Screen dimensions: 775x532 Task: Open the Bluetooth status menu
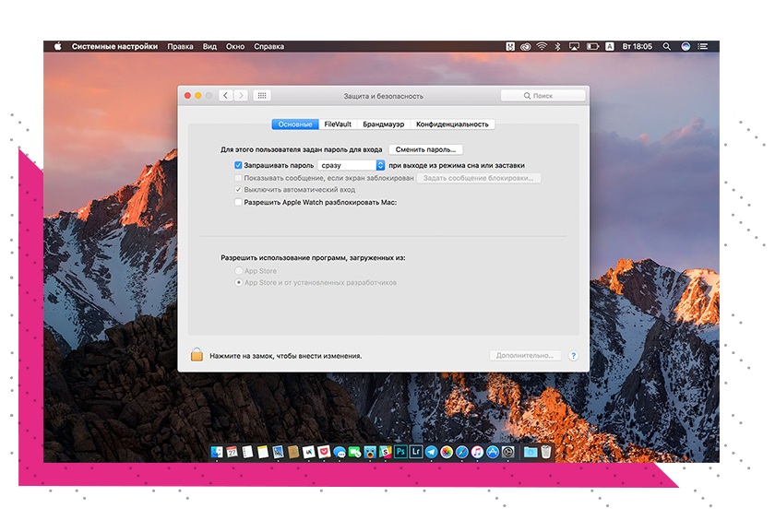tap(557, 46)
